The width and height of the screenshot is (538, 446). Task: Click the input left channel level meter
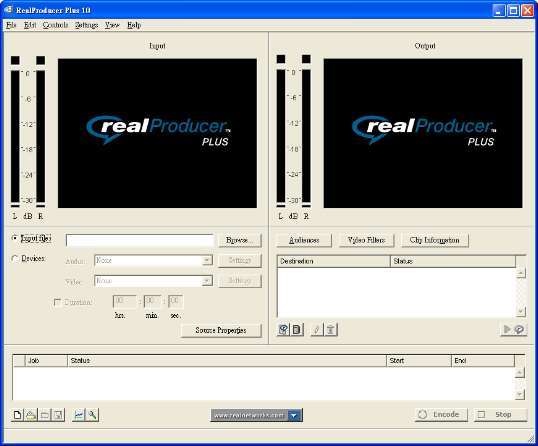15,137
